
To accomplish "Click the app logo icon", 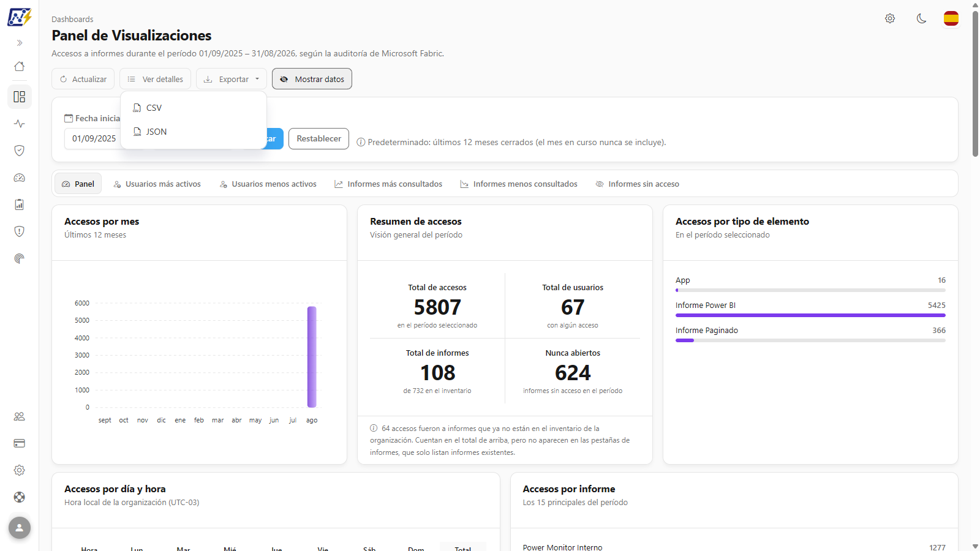I will coord(19,17).
